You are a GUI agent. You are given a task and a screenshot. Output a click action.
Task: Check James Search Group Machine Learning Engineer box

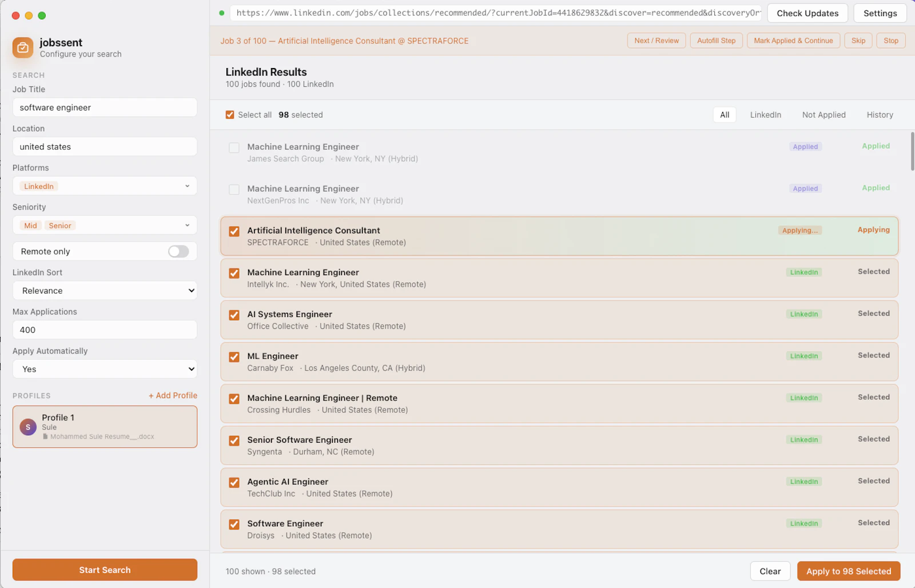234,148
